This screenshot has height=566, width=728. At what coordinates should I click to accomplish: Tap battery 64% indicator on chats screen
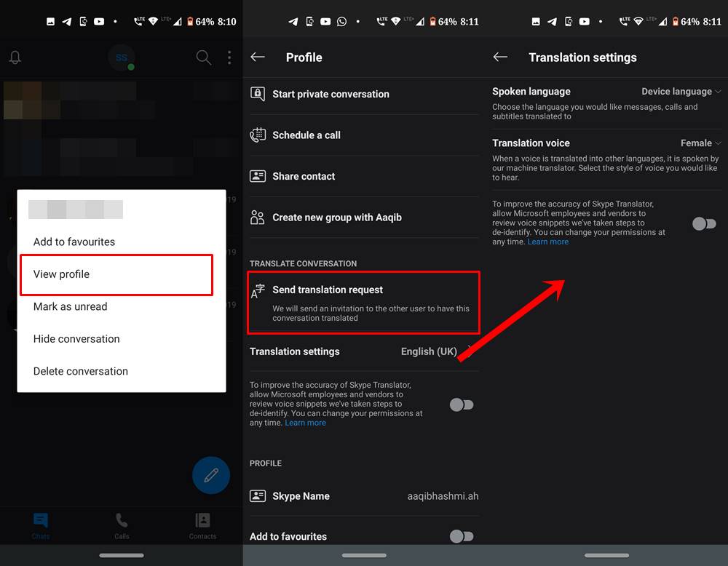(200, 21)
